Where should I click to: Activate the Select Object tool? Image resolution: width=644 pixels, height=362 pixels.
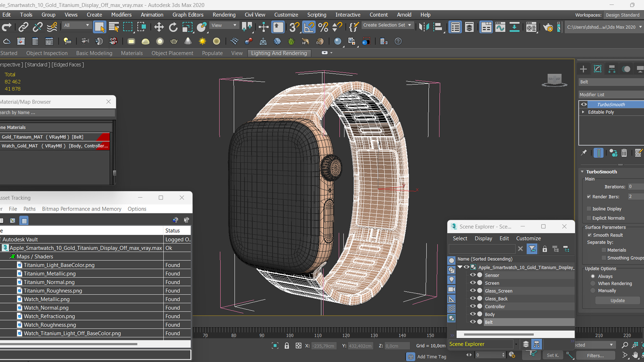100,27
